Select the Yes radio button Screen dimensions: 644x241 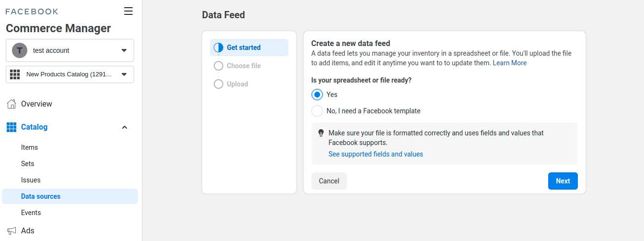[x=317, y=95]
